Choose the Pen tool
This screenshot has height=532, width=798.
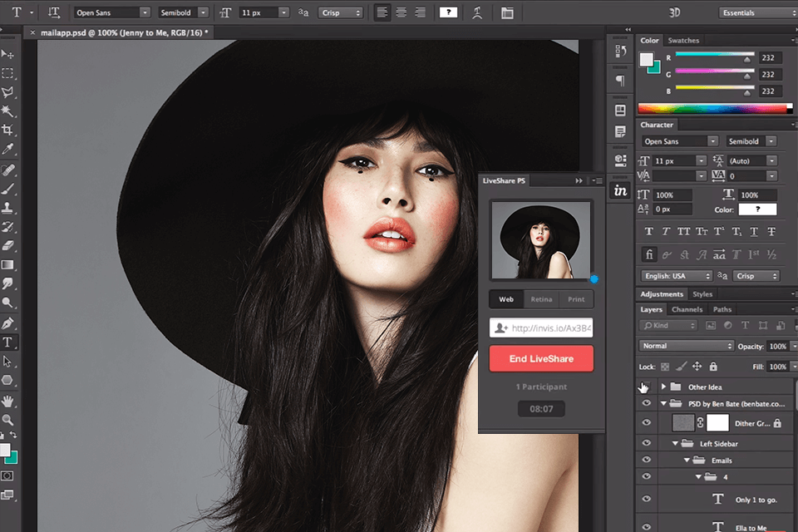[x=7, y=323]
